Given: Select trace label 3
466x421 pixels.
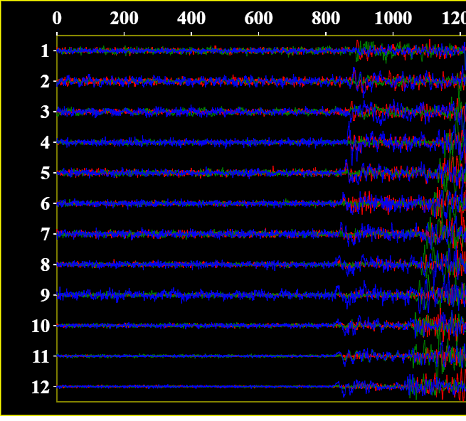Looking at the screenshot, I should 45,112.
